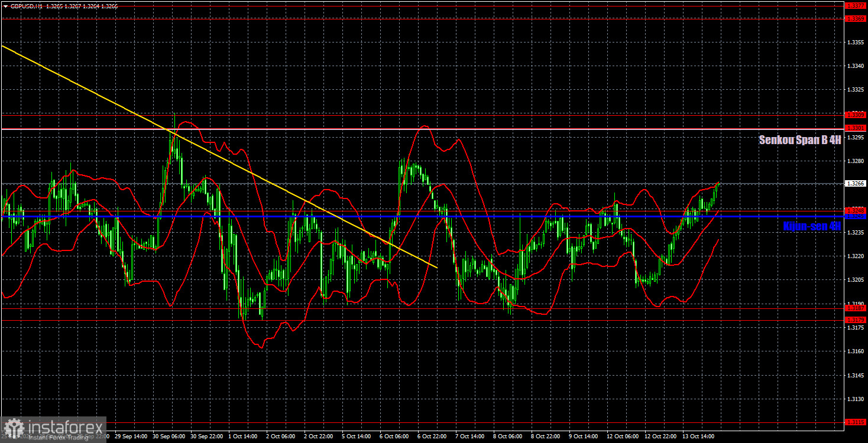
Task: Select the Kijun-sen 4H label
Action: point(812,226)
